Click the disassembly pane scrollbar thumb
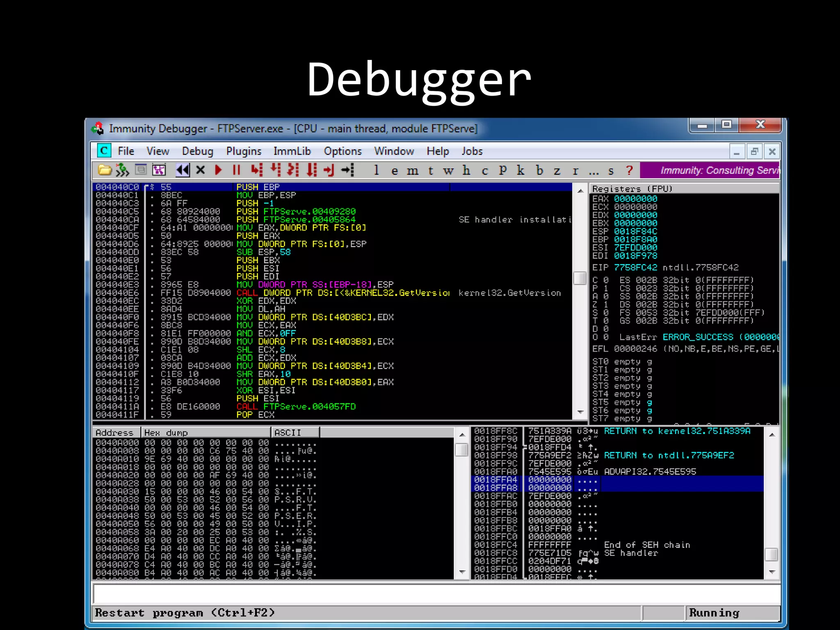This screenshot has width=840, height=630. click(x=580, y=278)
